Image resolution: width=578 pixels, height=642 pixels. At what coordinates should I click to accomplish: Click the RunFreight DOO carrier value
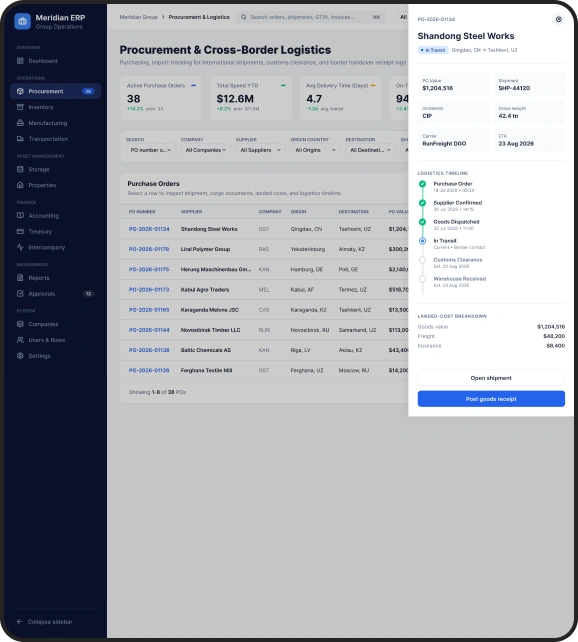coord(444,144)
